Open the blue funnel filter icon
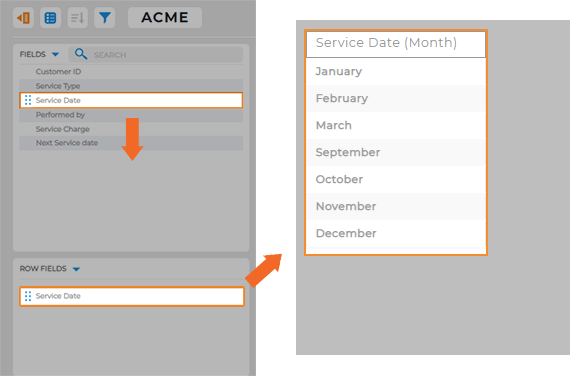 tap(105, 17)
